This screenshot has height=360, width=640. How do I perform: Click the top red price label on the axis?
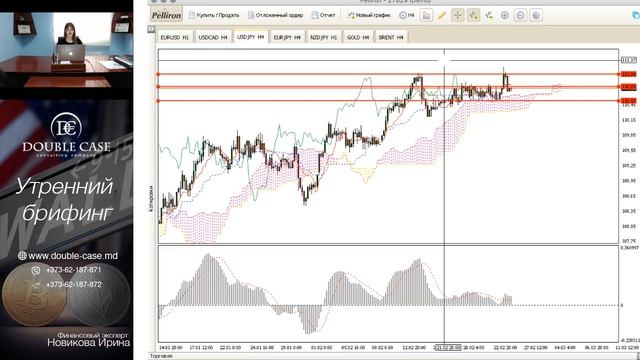(629, 74)
